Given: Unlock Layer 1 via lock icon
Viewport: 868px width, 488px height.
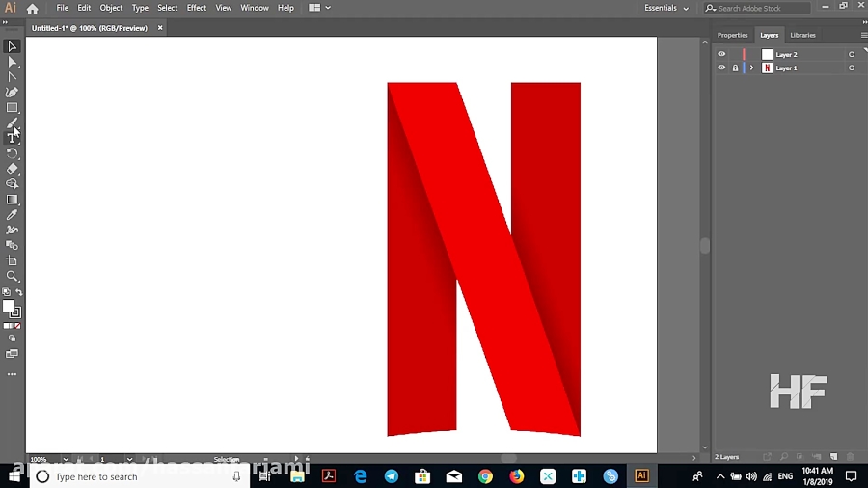Looking at the screenshot, I should (735, 68).
